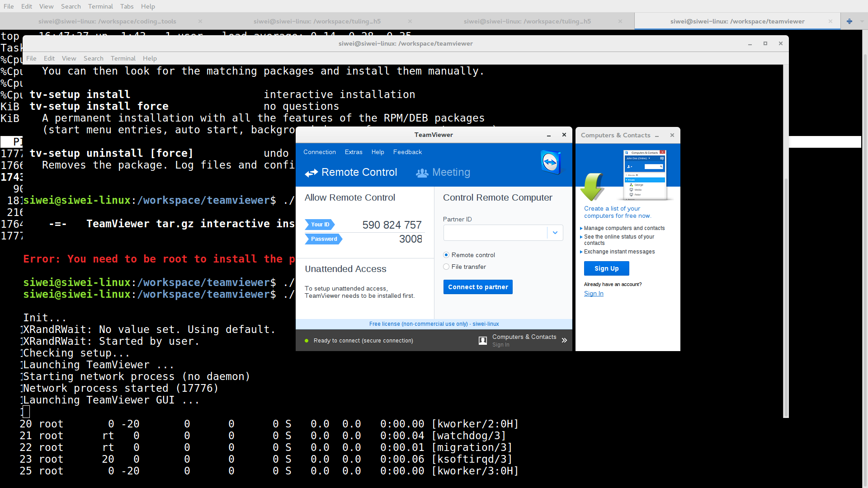
Task: Close the Computers & Contacts panel
Action: [672, 135]
